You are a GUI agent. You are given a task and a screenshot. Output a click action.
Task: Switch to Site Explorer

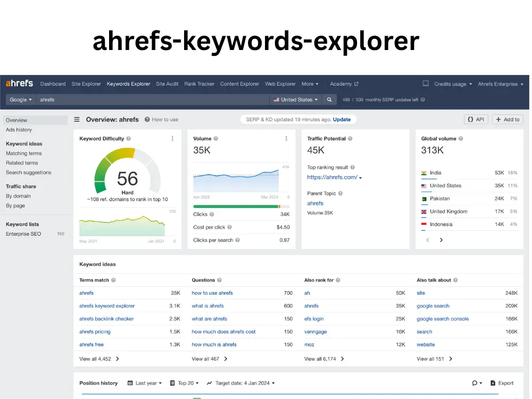pyautogui.click(x=86, y=84)
